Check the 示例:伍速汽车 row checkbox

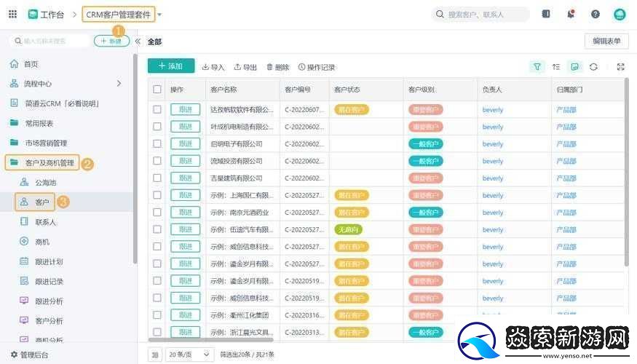tap(157, 229)
